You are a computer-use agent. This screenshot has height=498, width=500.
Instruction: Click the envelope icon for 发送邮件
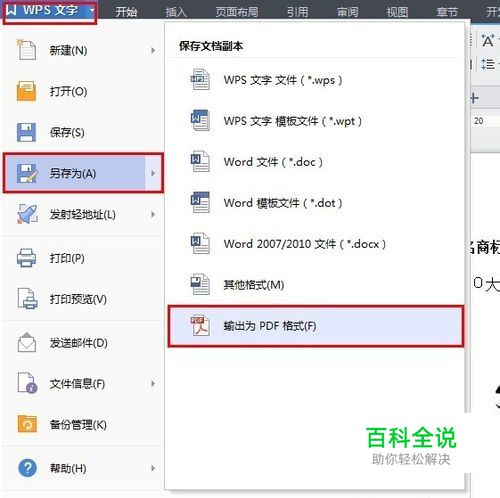27,342
